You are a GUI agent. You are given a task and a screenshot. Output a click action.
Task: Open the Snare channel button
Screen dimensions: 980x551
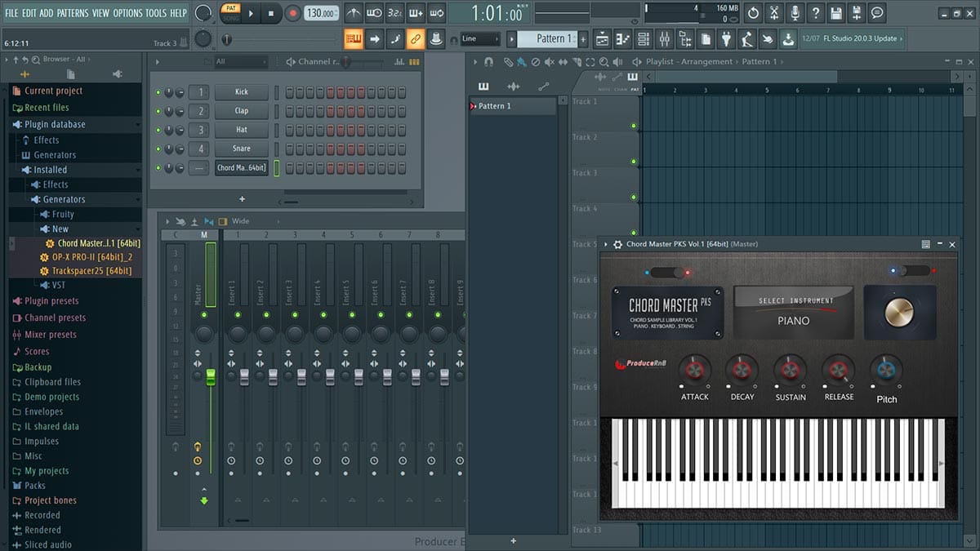(x=242, y=149)
